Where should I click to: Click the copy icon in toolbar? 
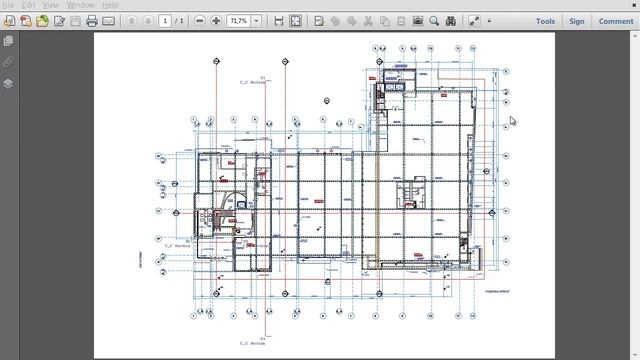pyautogui.click(x=384, y=21)
